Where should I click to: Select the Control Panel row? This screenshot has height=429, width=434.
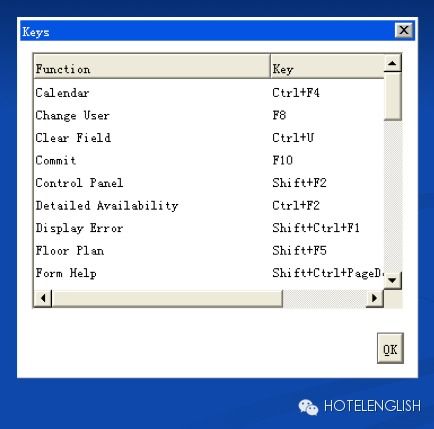click(209, 183)
